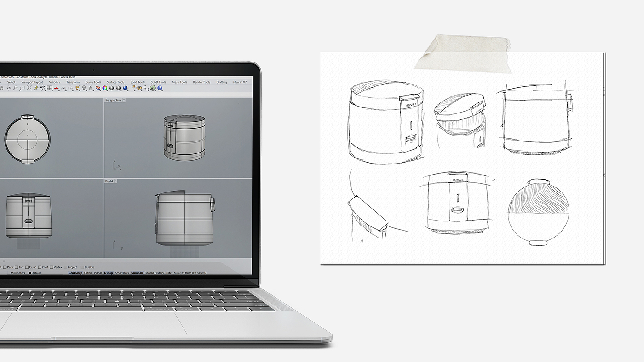Click the Filter status bar pane
The image size is (644, 362).
tap(169, 273)
